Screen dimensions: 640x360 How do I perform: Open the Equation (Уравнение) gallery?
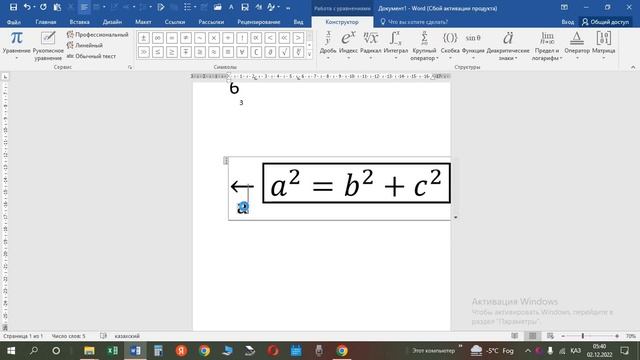16,45
